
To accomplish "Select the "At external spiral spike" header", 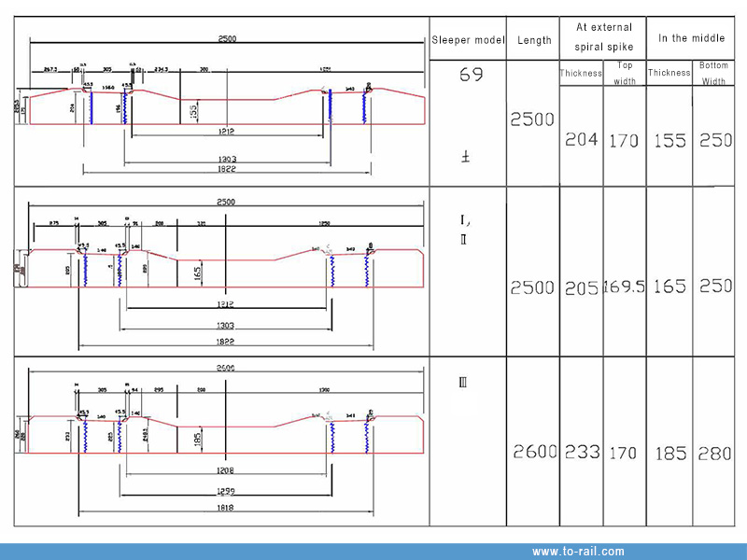I will coord(602,37).
